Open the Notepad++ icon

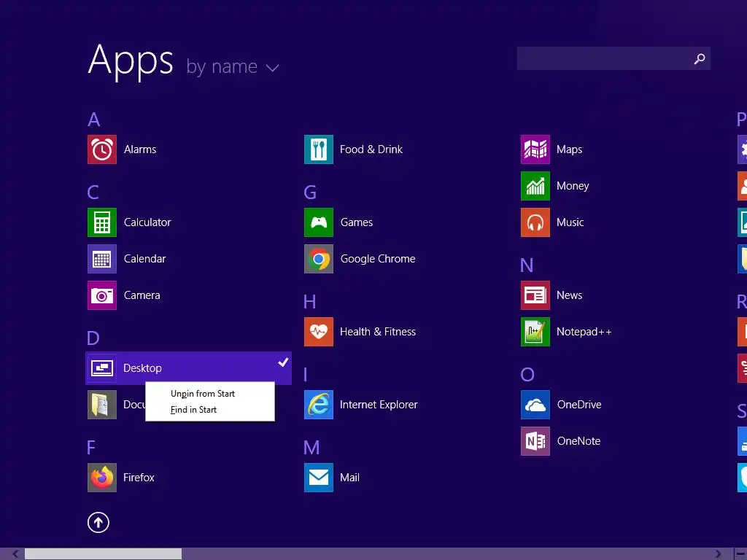coord(535,332)
